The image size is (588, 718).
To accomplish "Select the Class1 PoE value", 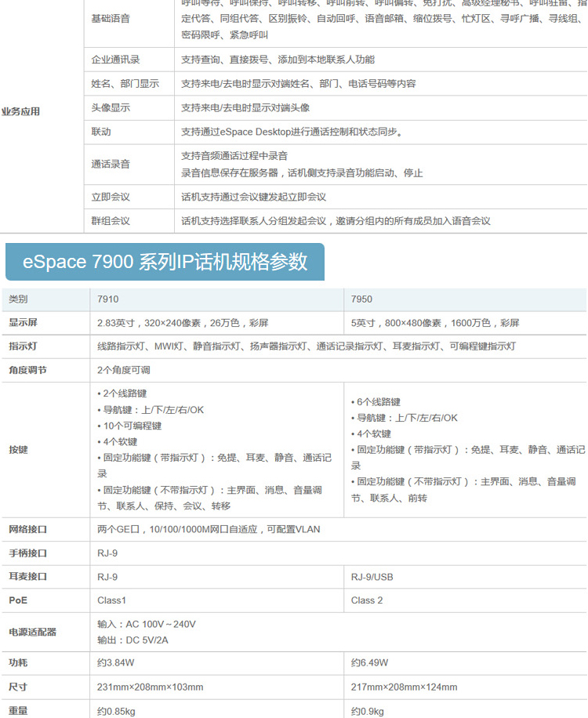I will (x=111, y=600).
